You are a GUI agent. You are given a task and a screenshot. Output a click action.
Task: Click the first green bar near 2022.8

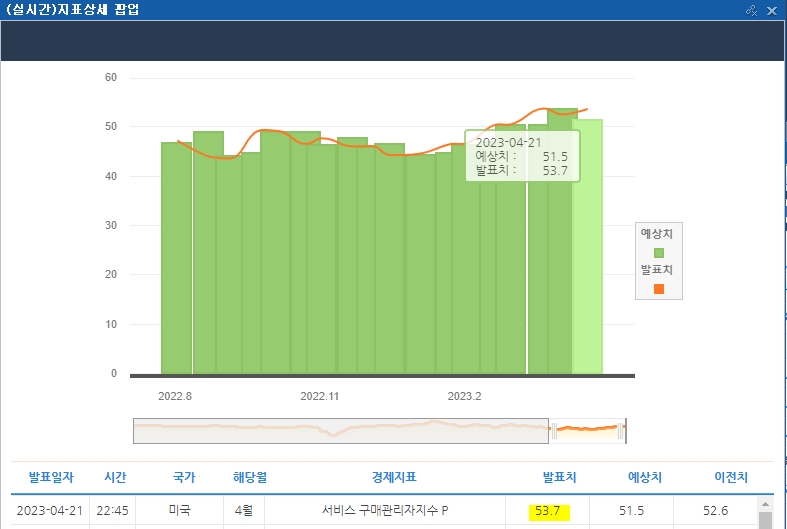click(x=176, y=258)
